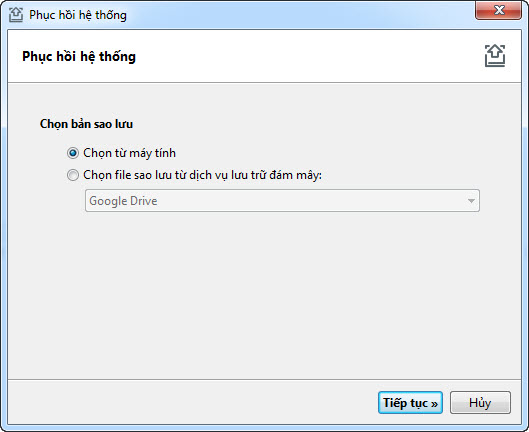Viewport: 529px width, 432px height.
Task: Click the blank title bar area beside the title
Action: point(300,15)
